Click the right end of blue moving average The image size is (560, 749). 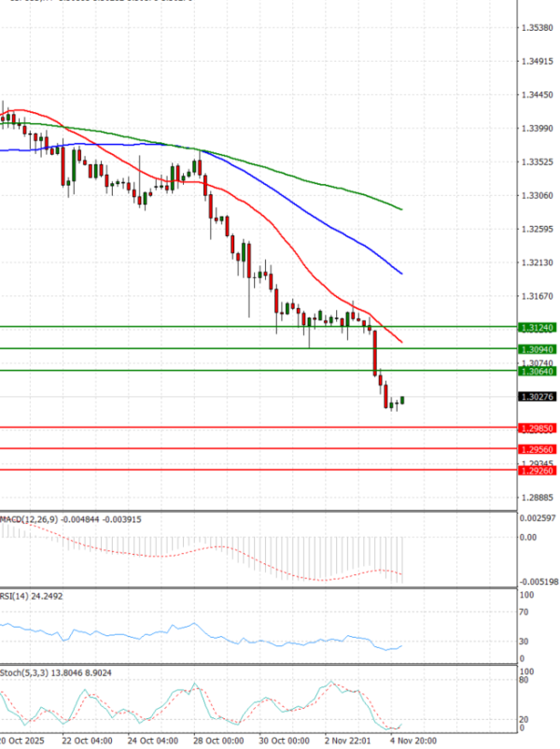(400, 273)
